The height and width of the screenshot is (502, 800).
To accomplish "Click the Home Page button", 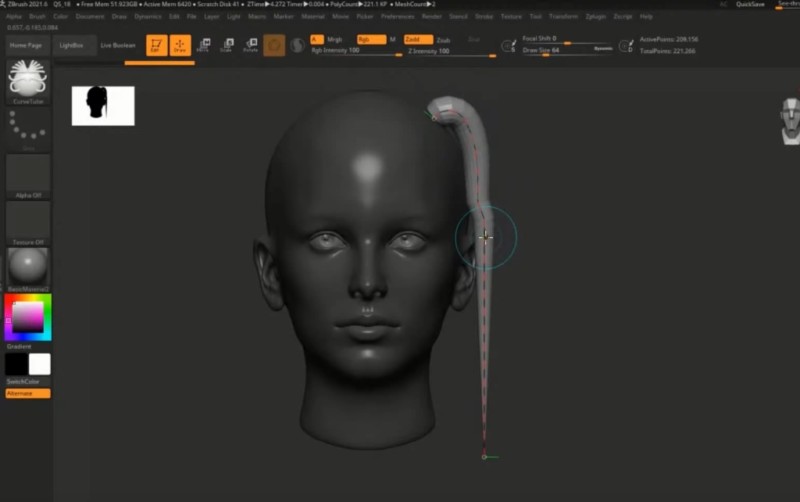I will [26, 45].
